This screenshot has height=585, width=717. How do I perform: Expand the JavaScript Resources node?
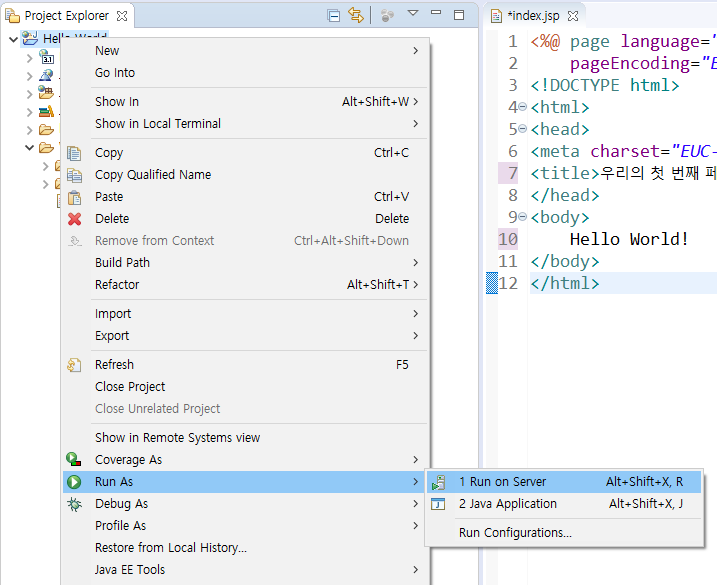point(29,112)
